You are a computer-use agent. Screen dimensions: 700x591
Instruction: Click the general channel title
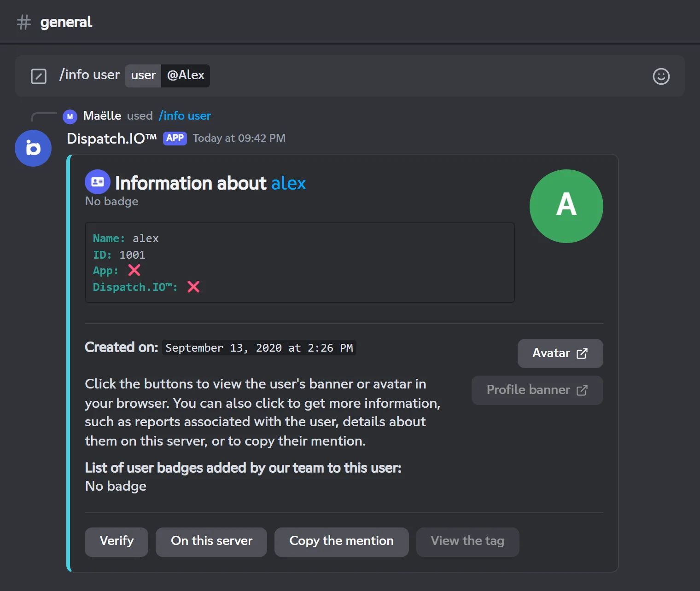point(66,22)
